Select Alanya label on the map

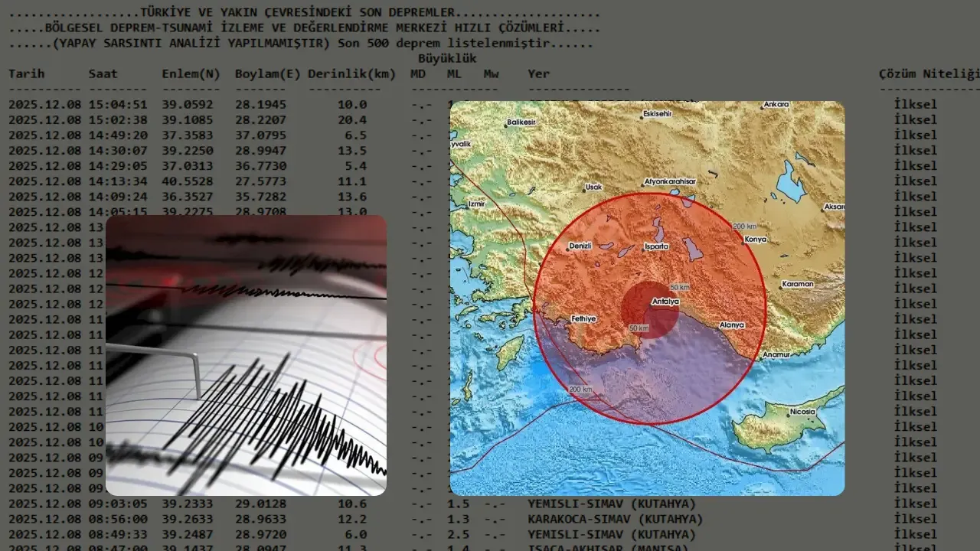pos(731,325)
